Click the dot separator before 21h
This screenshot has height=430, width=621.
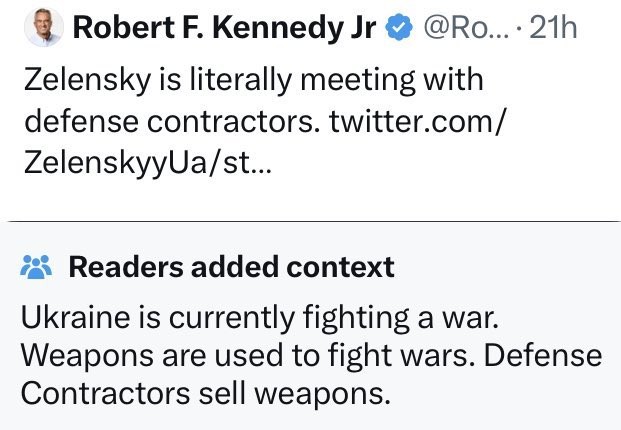click(519, 30)
